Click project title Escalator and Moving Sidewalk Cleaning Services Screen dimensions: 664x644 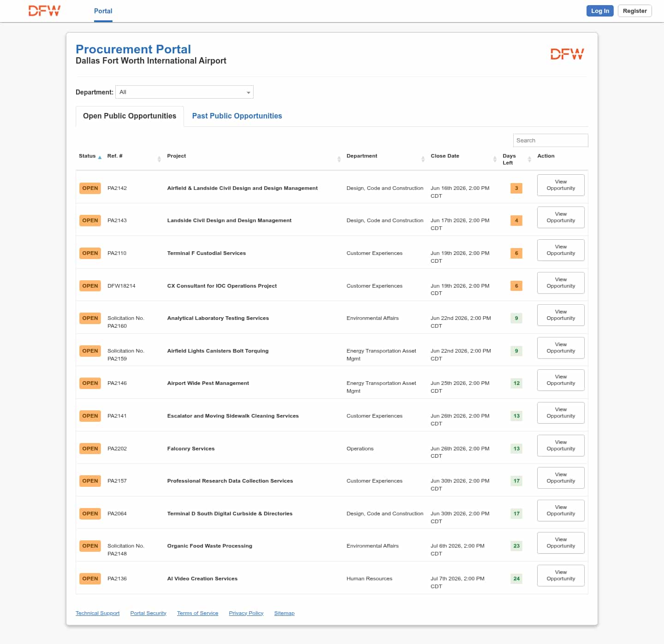pos(233,416)
